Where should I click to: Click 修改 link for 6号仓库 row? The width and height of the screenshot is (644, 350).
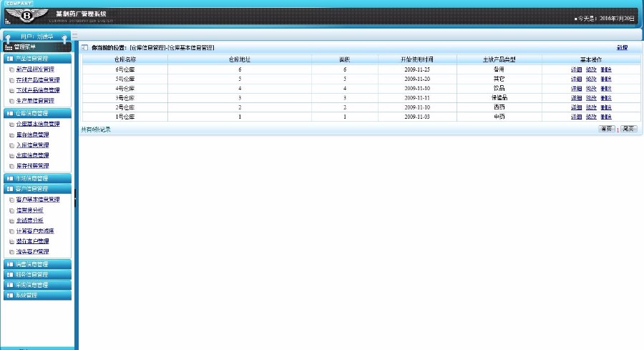tap(591, 69)
